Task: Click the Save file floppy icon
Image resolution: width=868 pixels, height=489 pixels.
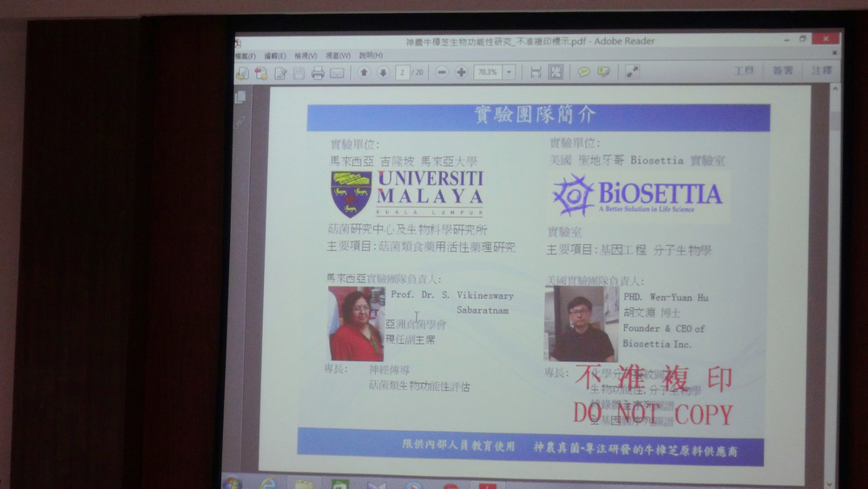Action: pyautogui.click(x=299, y=73)
